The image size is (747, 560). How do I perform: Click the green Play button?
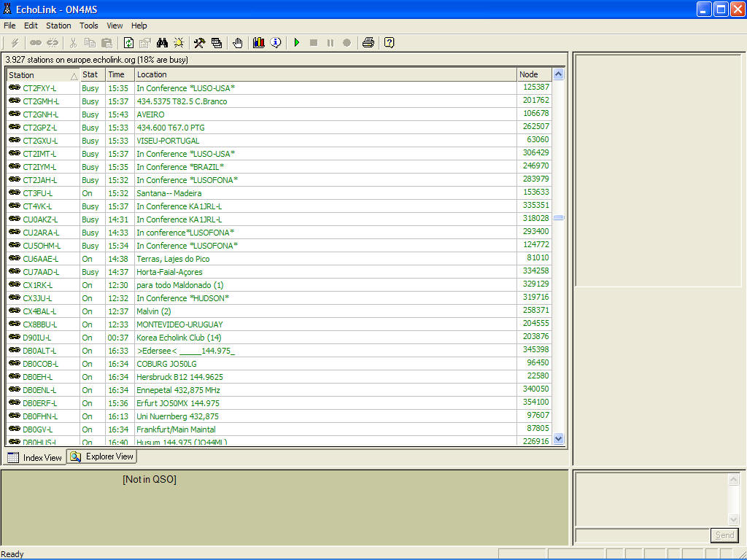(x=297, y=43)
